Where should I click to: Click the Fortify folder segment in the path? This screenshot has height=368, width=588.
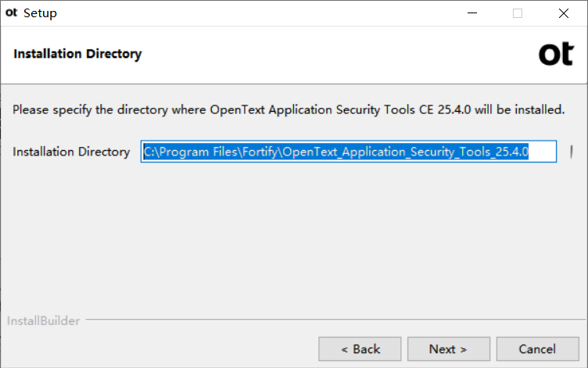click(260, 152)
